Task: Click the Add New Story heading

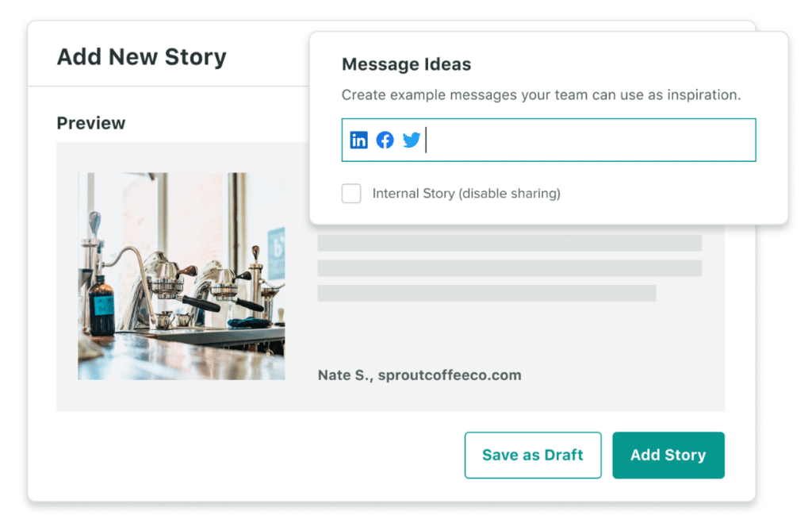Action: point(141,56)
